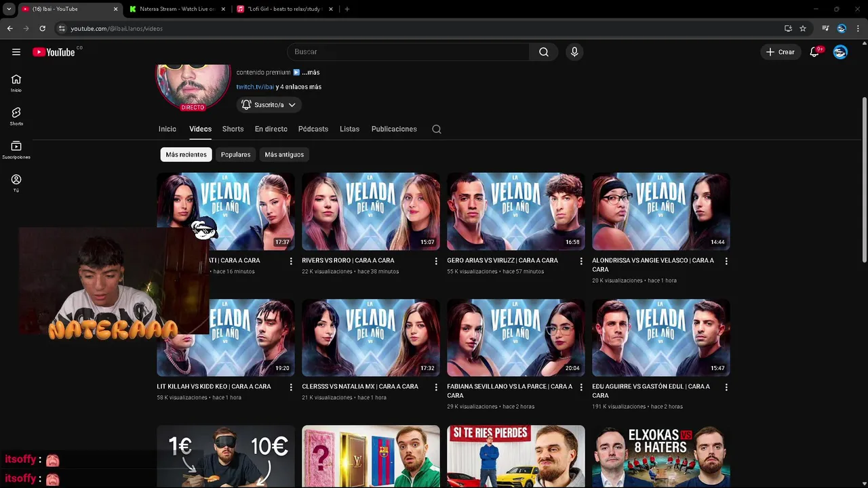Image resolution: width=868 pixels, height=488 pixels.
Task: Switch to the Publicaciones channel tab
Action: click(x=394, y=129)
